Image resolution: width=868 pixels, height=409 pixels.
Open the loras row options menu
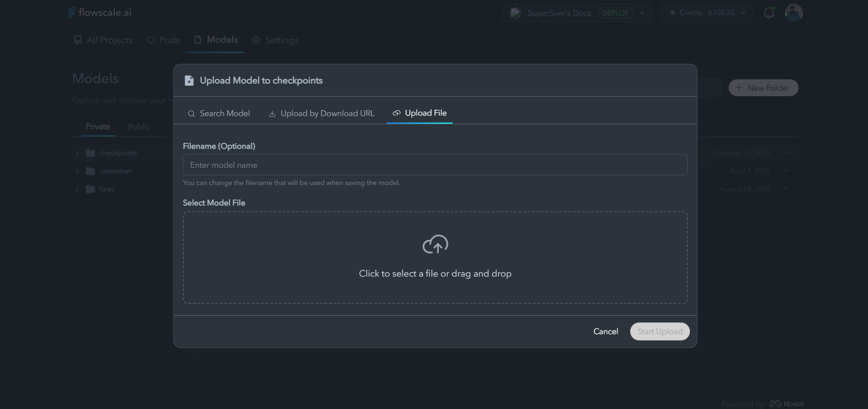coord(786,189)
